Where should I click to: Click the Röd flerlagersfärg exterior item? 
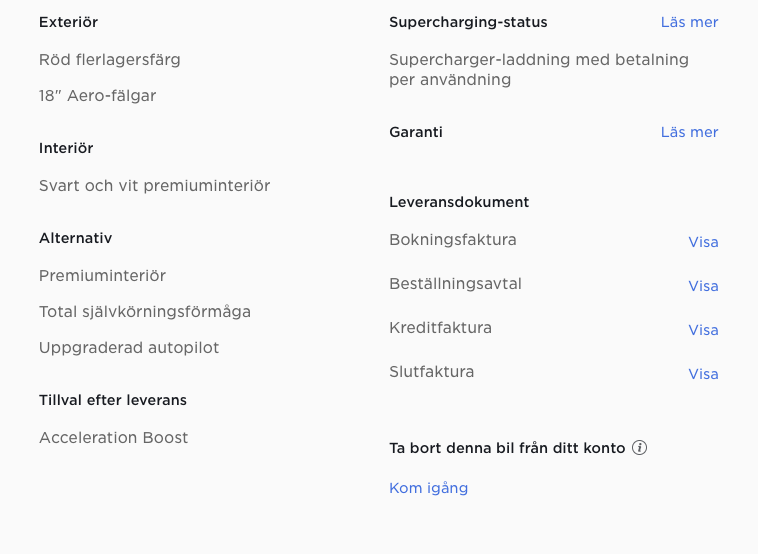(x=110, y=60)
